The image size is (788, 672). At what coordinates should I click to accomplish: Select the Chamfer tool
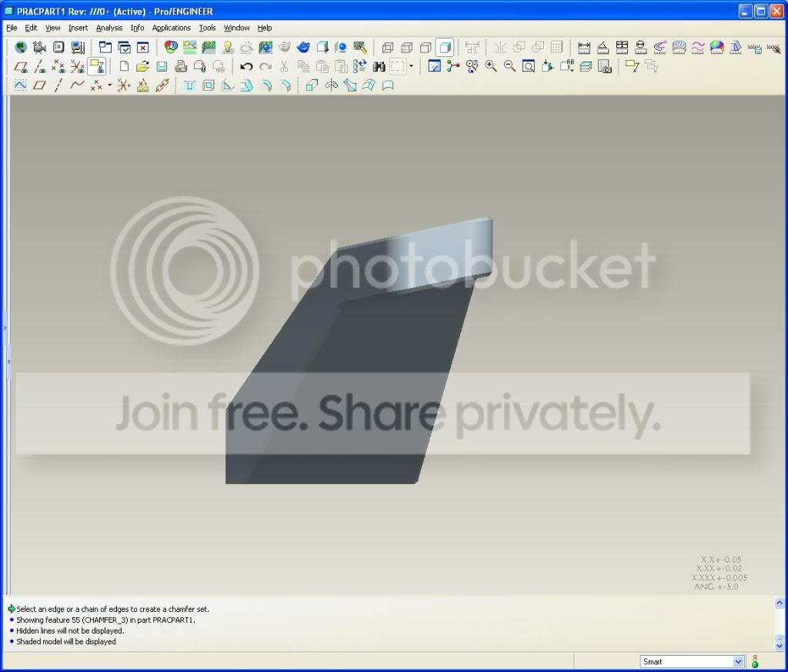285,85
